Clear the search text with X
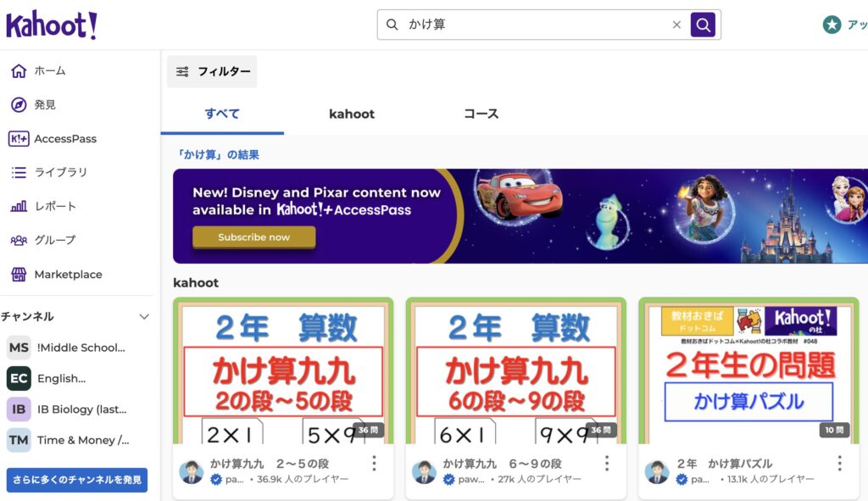 pyautogui.click(x=676, y=25)
